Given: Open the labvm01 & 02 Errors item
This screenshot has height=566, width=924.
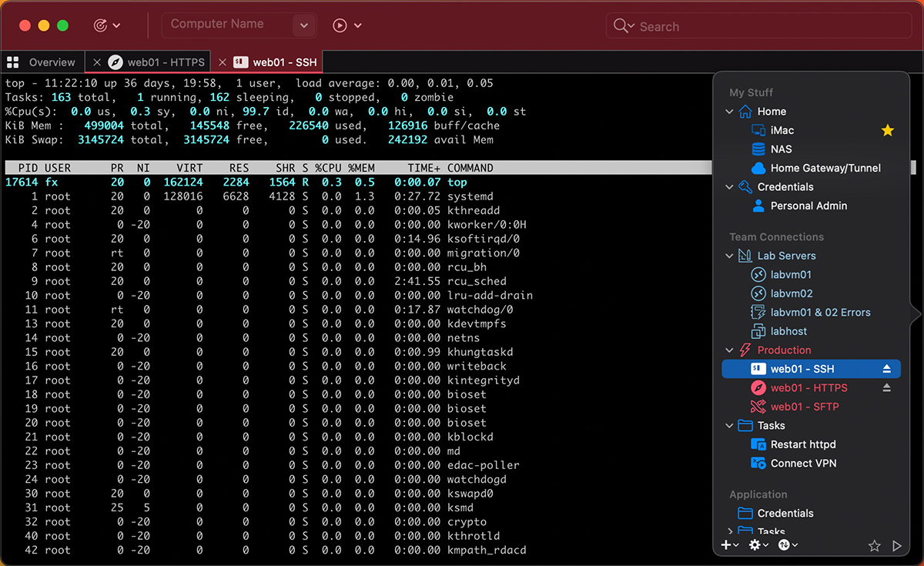Looking at the screenshot, I should click(x=820, y=313).
